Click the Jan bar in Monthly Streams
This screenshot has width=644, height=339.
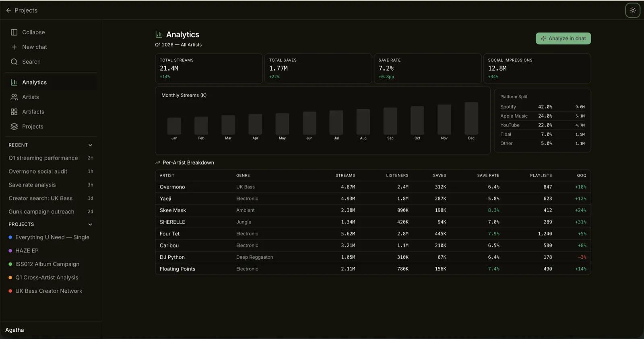coord(174,126)
